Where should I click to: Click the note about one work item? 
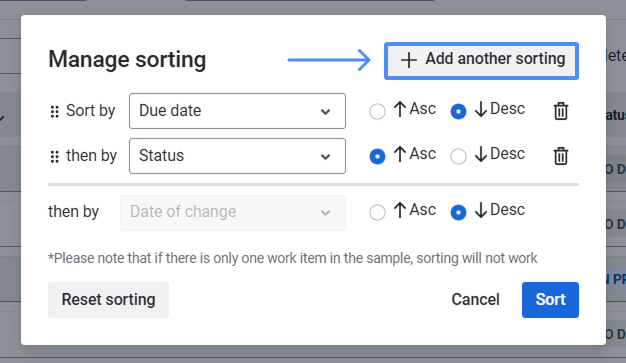pyautogui.click(x=293, y=258)
